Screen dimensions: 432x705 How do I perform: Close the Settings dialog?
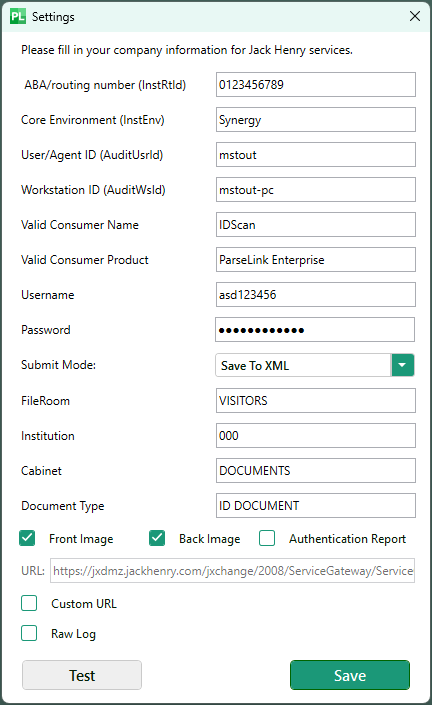[x=415, y=16]
